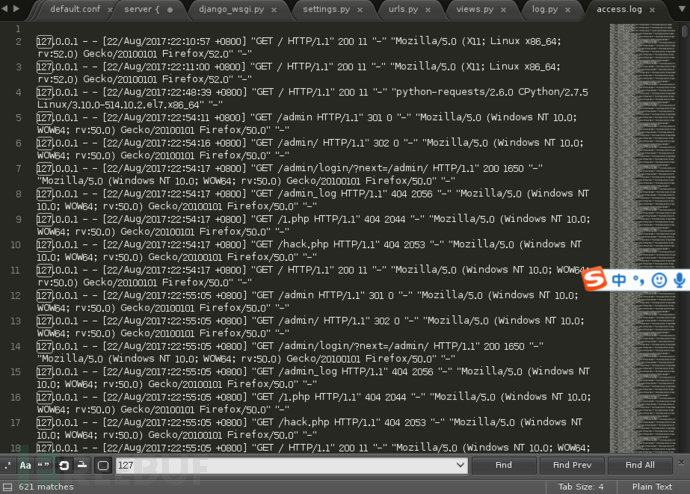Screen dimensions: 690x494
Task: Close the settings.py tab
Action: (360, 10)
